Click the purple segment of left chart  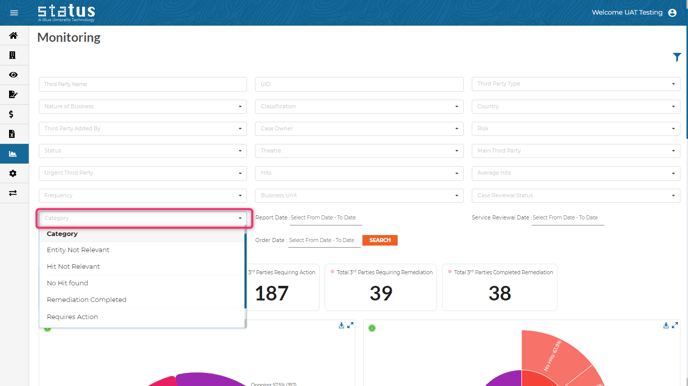pos(211,380)
